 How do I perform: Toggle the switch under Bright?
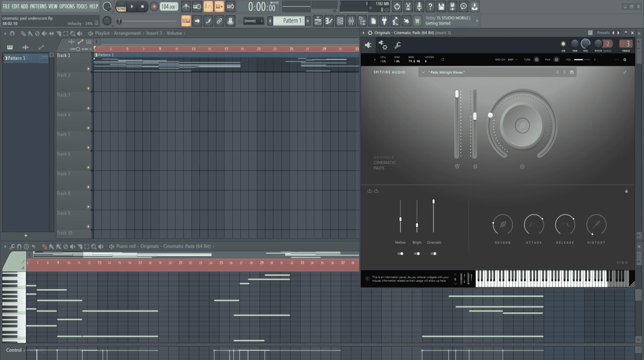click(417, 254)
